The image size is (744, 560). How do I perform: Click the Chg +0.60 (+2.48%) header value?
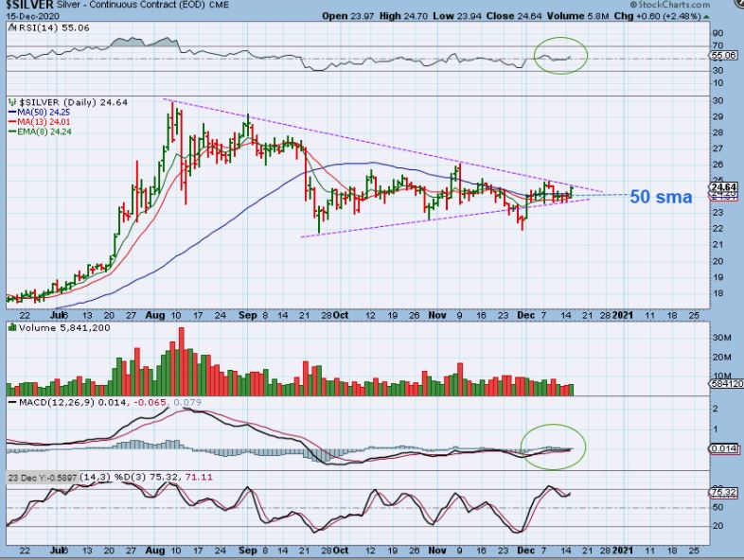pyautogui.click(x=658, y=16)
